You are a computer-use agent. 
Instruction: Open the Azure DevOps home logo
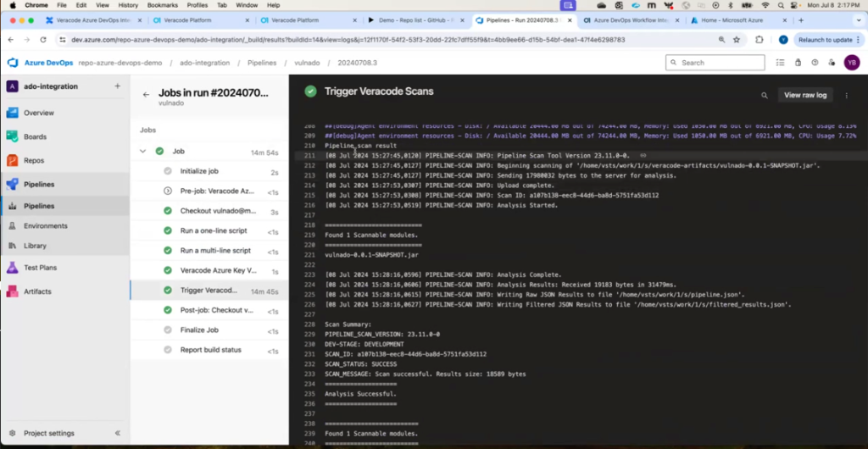click(x=13, y=63)
